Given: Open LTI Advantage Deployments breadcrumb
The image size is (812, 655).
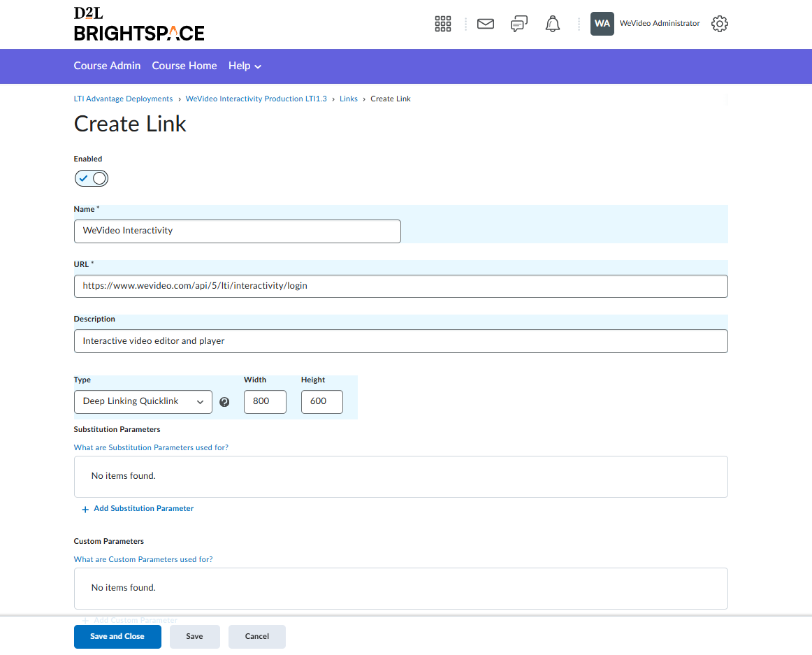Looking at the screenshot, I should 123,99.
